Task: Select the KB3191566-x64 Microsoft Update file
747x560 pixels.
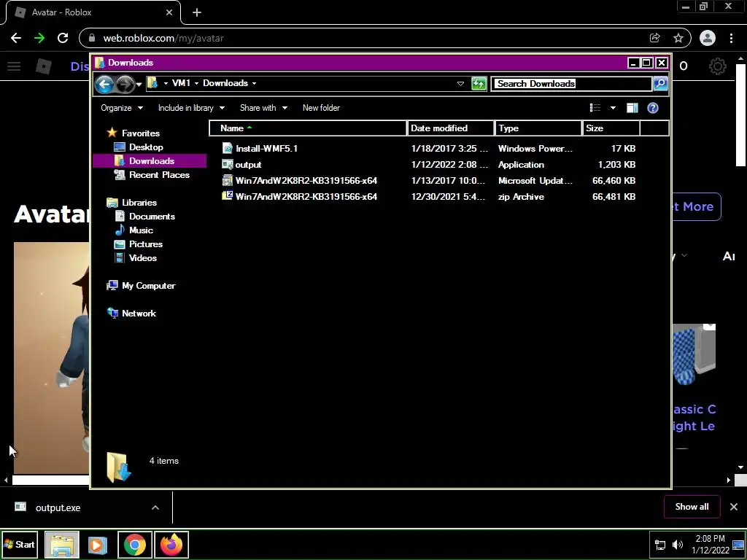Action: [x=306, y=181]
